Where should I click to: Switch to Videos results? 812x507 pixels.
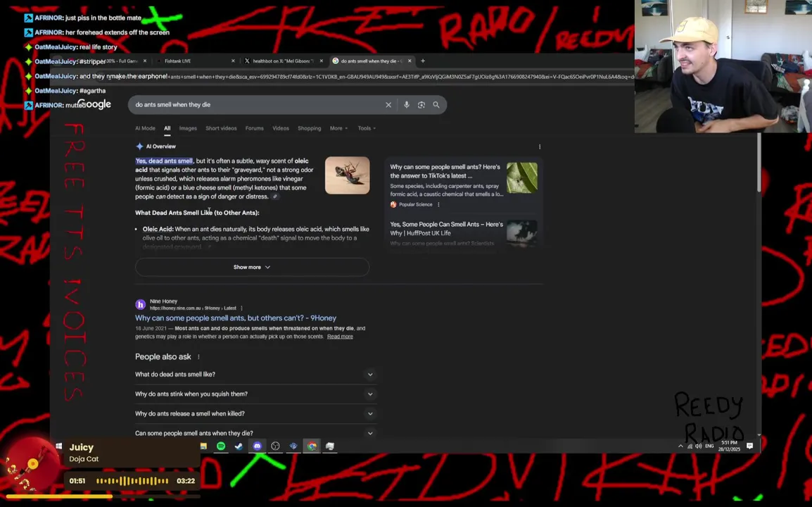[281, 128]
